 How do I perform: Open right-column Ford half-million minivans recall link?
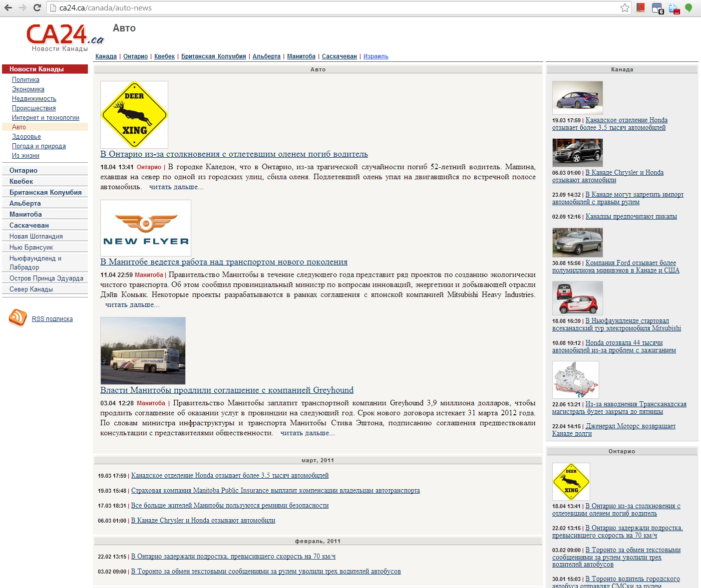point(616,267)
